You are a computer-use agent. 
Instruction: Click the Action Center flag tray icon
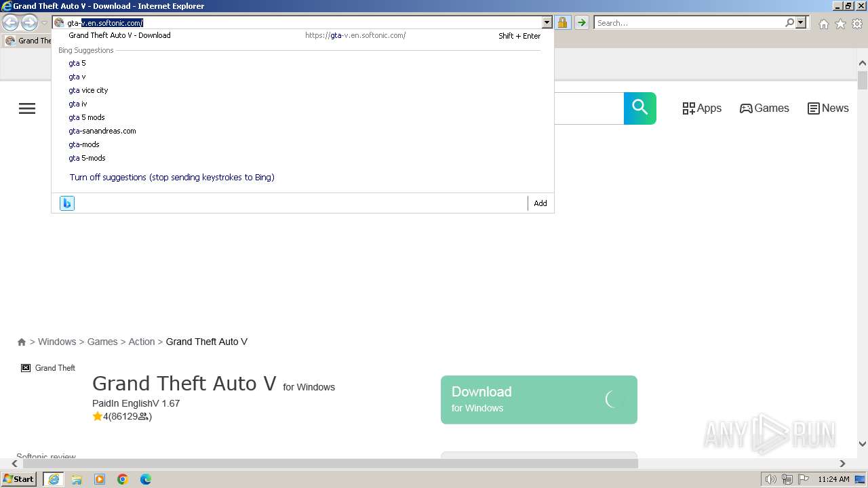(804, 479)
